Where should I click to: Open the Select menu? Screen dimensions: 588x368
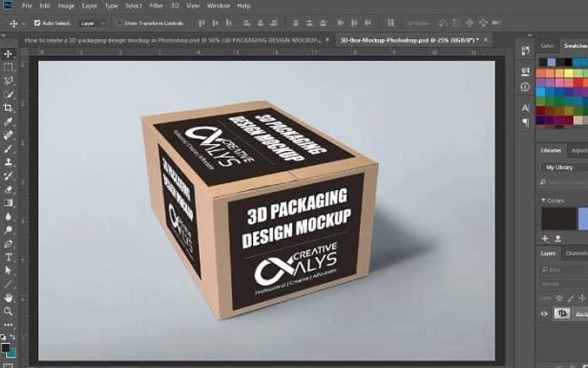point(134,6)
